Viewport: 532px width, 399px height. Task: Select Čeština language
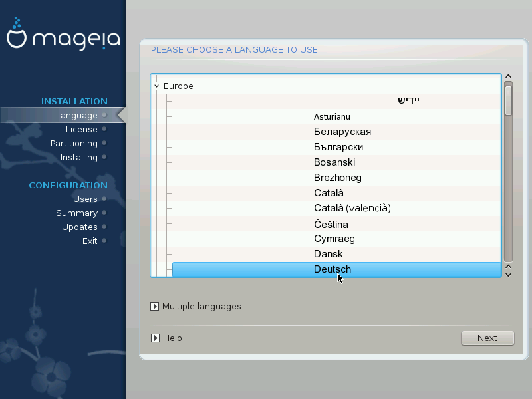[x=331, y=224]
